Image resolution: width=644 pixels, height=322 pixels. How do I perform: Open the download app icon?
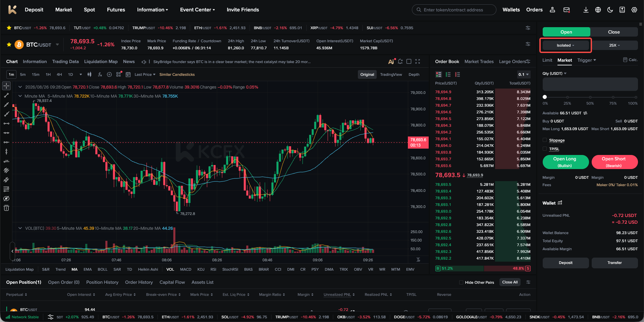tap(586, 10)
